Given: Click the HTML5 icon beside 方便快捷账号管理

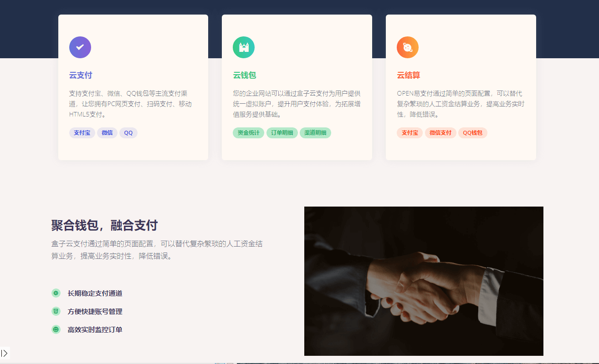Looking at the screenshot, I should tap(56, 311).
